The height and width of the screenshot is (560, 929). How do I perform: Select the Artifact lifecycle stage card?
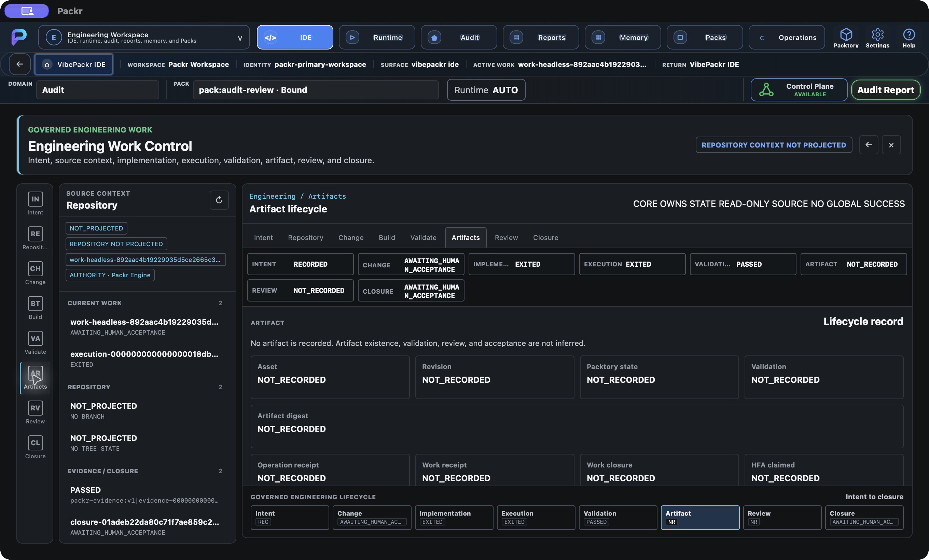click(x=700, y=517)
